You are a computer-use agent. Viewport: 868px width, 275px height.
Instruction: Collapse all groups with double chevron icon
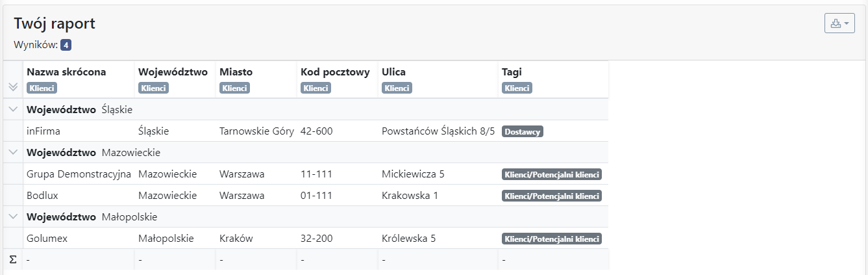tap(13, 87)
